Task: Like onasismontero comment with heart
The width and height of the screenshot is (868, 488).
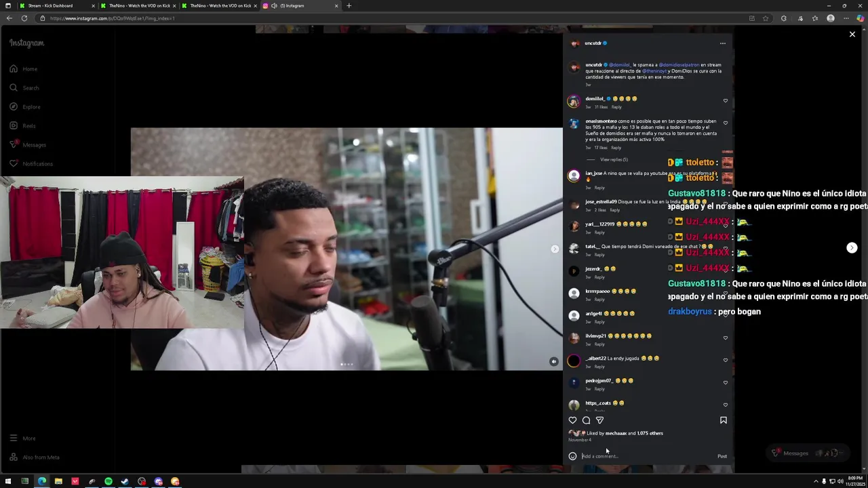Action: click(725, 123)
